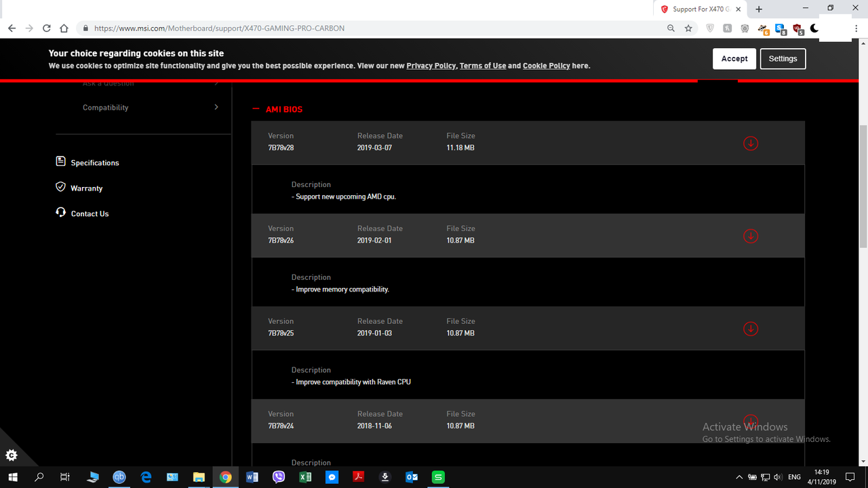Open the Cookie Policy link
Image resolution: width=868 pixels, height=488 pixels.
pyautogui.click(x=547, y=66)
